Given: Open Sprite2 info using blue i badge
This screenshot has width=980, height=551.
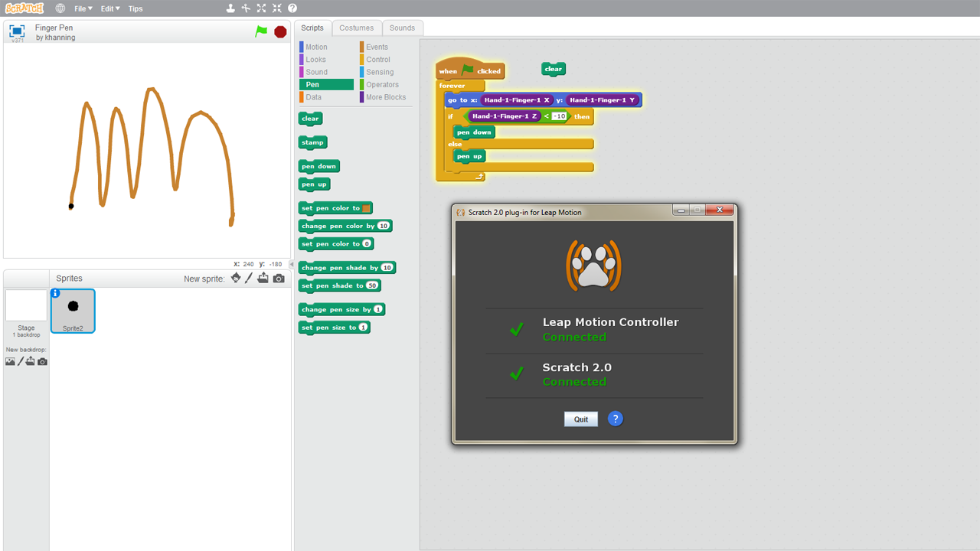Looking at the screenshot, I should click(55, 293).
